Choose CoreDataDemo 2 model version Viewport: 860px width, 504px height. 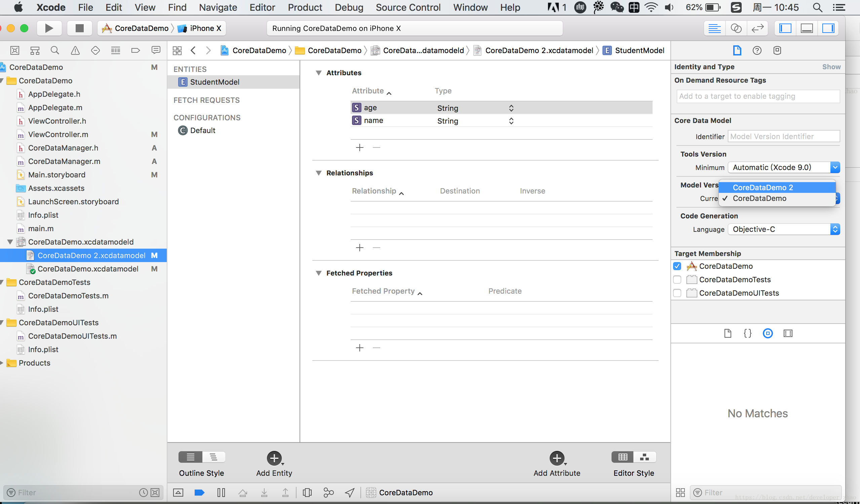[x=777, y=187]
